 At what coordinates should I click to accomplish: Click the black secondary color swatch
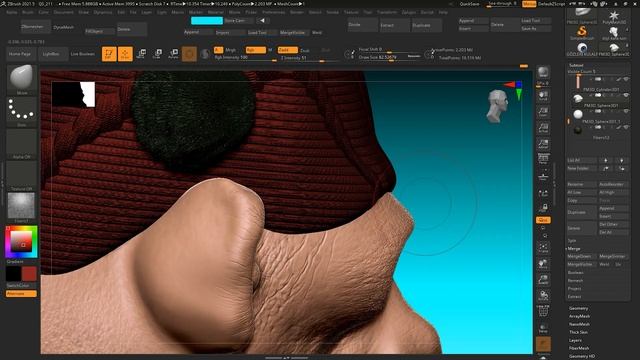[13, 274]
